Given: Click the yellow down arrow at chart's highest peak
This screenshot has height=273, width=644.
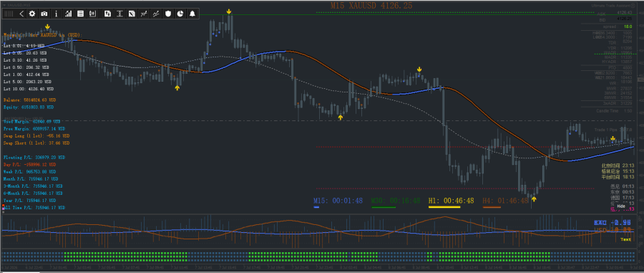Looking at the screenshot, I should [x=229, y=12].
